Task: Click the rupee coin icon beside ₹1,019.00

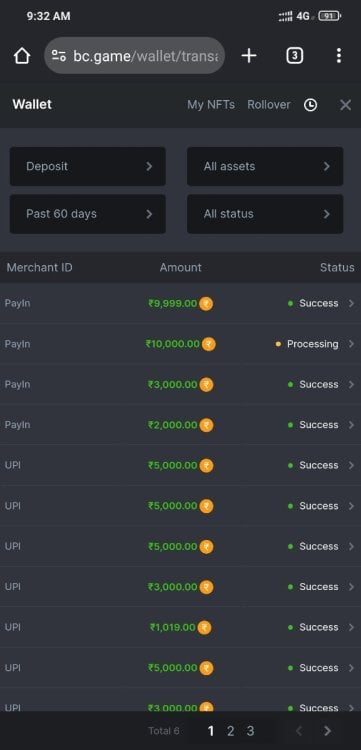Action: tap(204, 627)
